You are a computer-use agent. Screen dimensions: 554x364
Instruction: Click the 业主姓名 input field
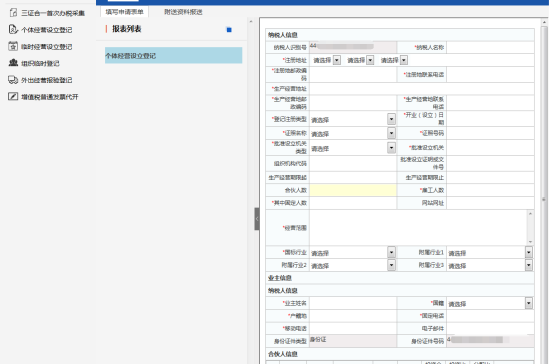[x=353, y=303]
